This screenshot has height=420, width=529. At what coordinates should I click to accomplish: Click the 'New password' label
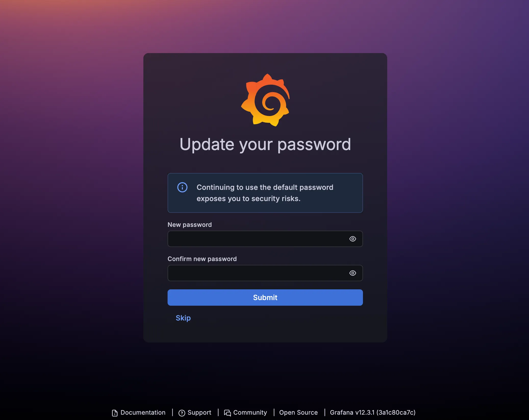[x=190, y=225]
